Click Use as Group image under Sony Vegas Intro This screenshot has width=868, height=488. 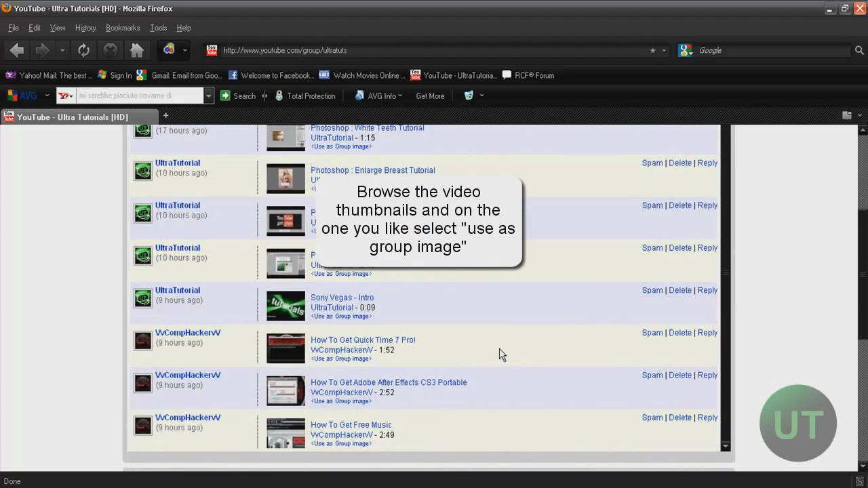pos(341,317)
